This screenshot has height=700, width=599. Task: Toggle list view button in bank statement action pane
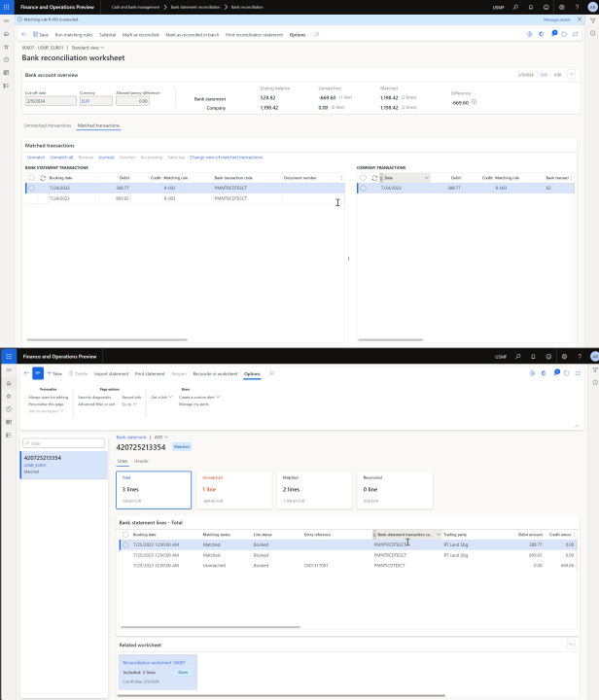[x=38, y=373]
